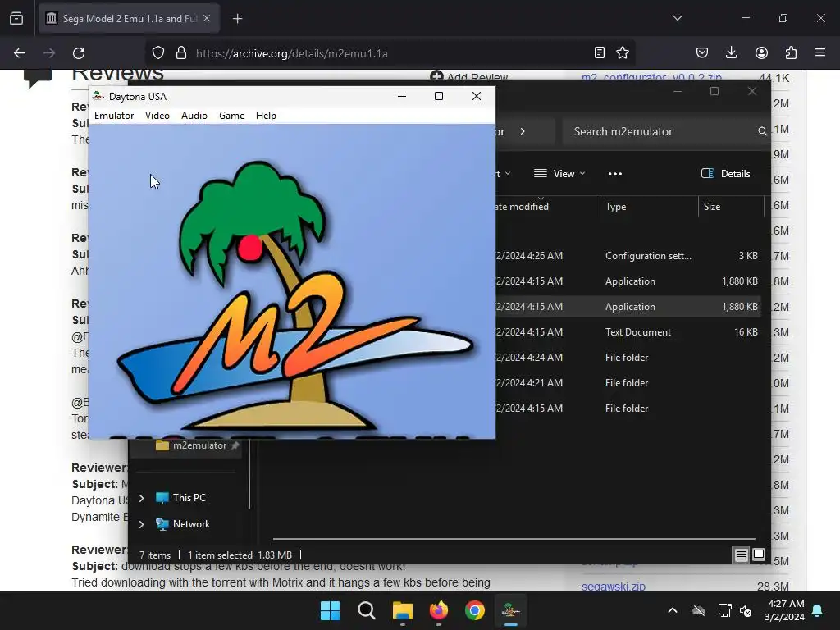
Task: Expand the breadcrumb chevron in Explorer
Action: pyautogui.click(x=523, y=131)
